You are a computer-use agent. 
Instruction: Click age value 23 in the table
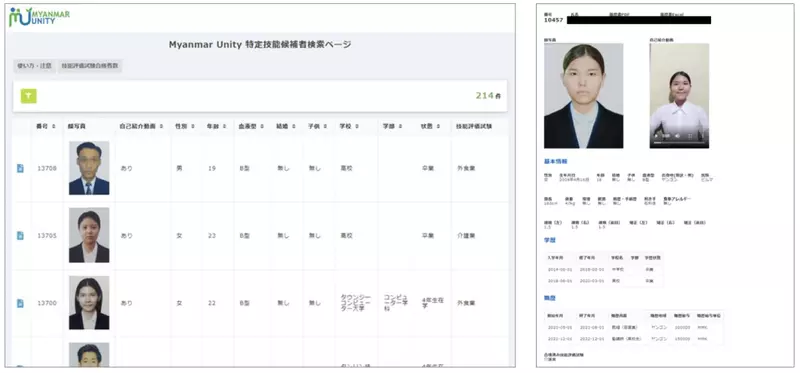pyautogui.click(x=212, y=236)
